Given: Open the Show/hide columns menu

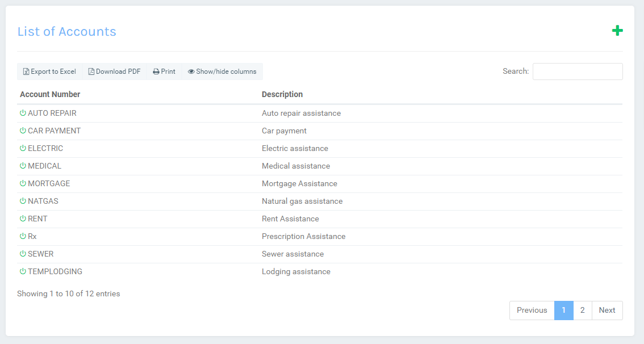Looking at the screenshot, I should tap(222, 72).
